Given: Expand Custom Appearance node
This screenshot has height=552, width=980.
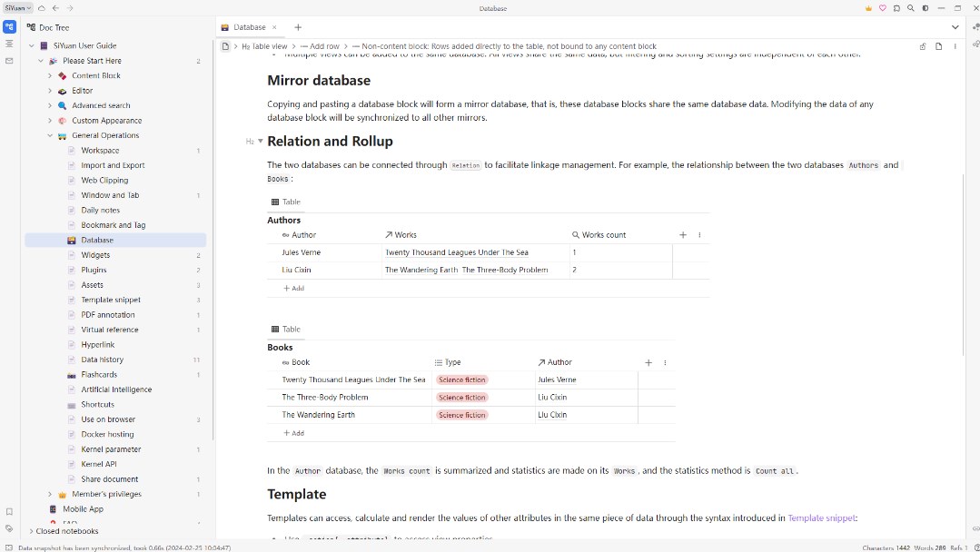Looking at the screenshot, I should point(50,121).
